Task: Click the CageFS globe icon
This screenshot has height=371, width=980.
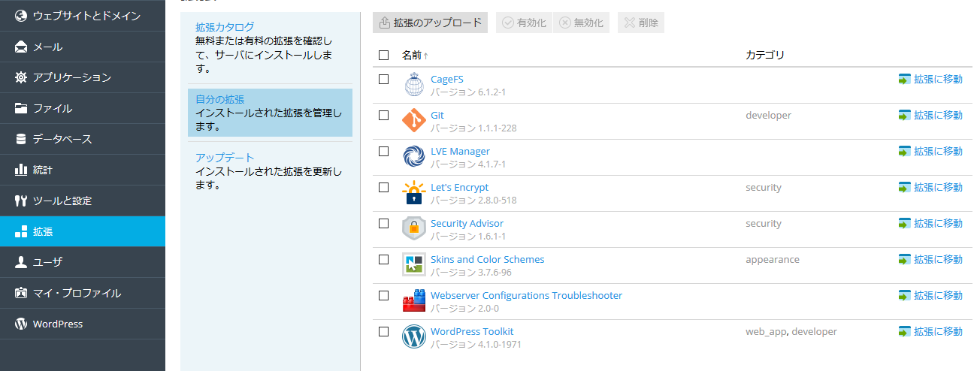Action: [x=413, y=85]
